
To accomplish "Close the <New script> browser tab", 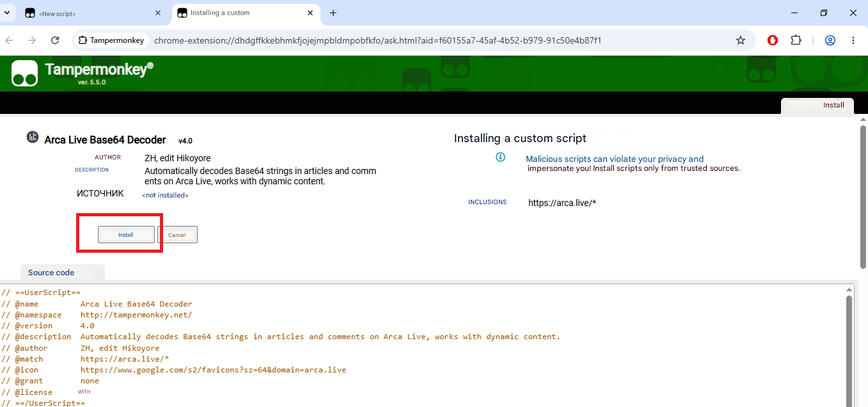I will tap(158, 13).
